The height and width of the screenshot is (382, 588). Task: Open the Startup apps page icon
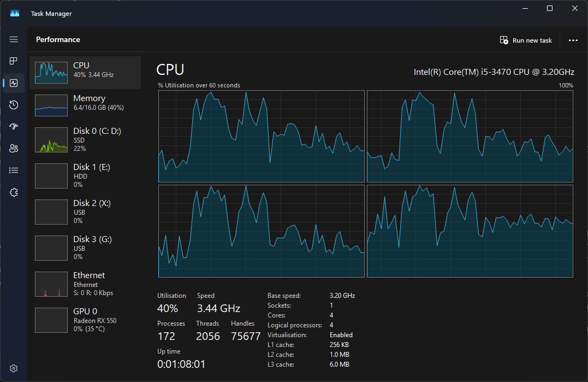pyautogui.click(x=14, y=127)
